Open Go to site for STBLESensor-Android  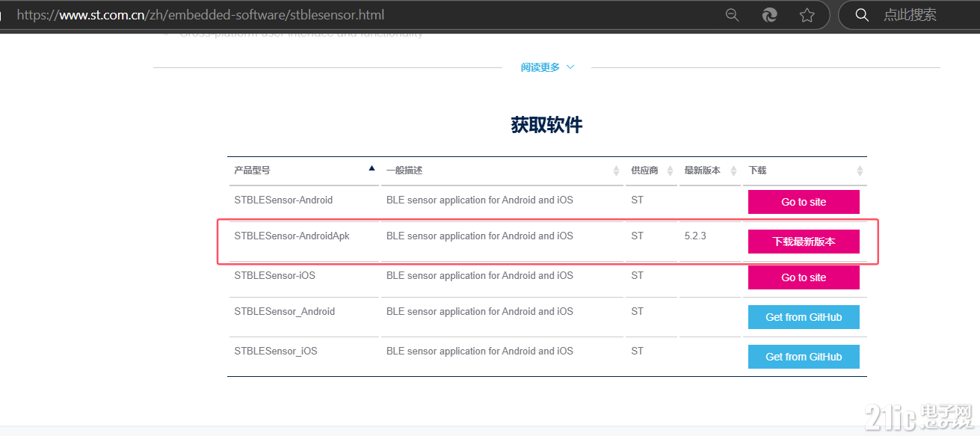[x=804, y=202]
